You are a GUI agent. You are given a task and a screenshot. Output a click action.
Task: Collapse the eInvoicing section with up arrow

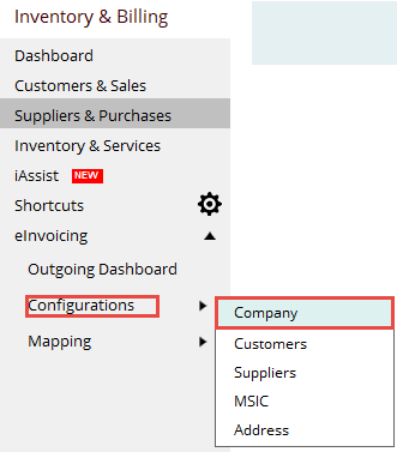210,236
